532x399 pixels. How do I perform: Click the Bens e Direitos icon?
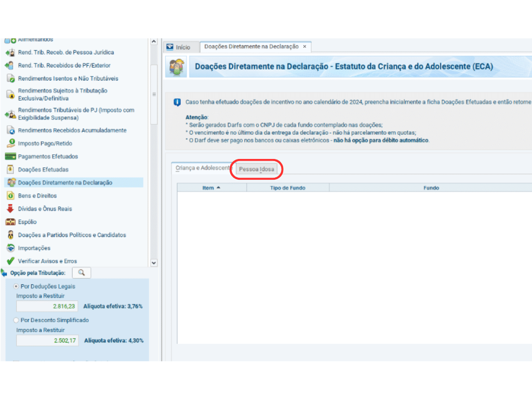click(x=9, y=196)
